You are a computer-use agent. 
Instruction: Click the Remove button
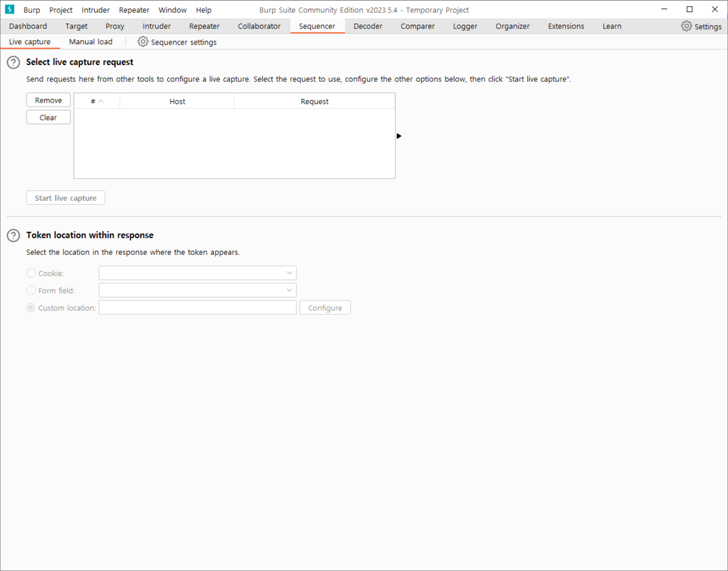48,100
